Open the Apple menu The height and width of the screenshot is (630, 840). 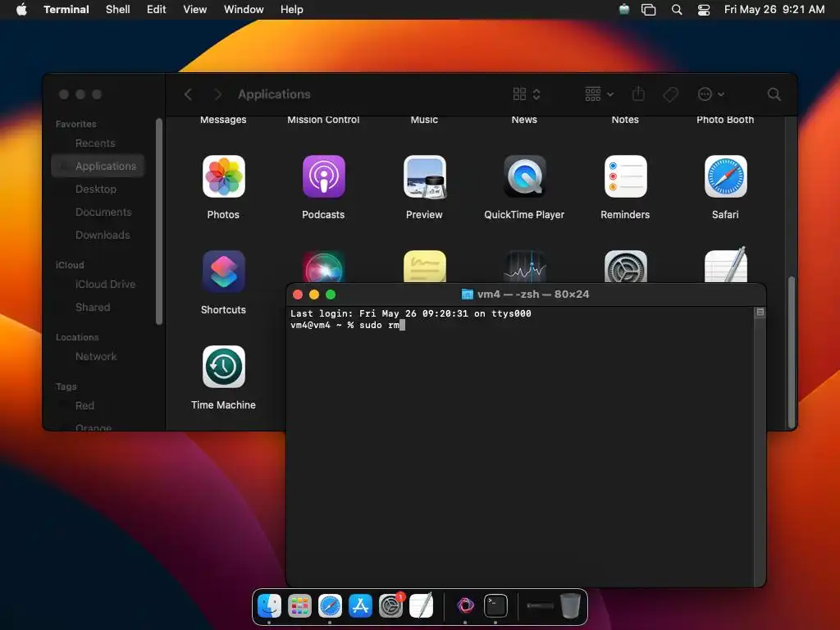21,10
